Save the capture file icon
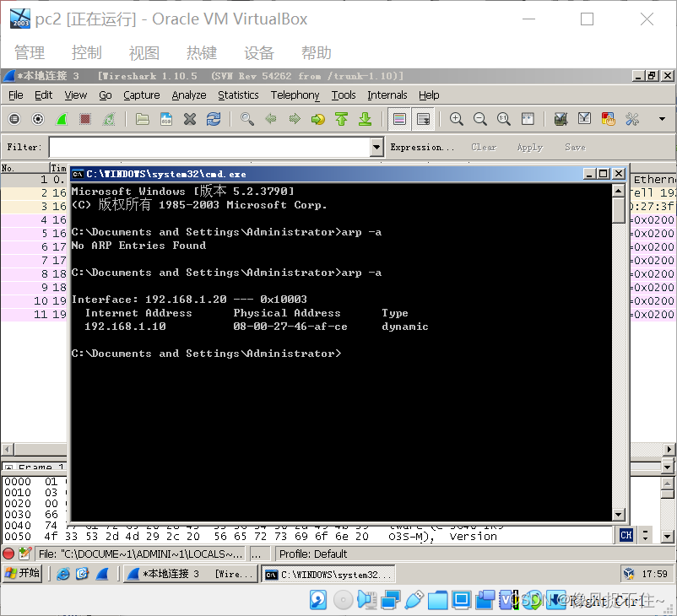The image size is (677, 616). 166,119
